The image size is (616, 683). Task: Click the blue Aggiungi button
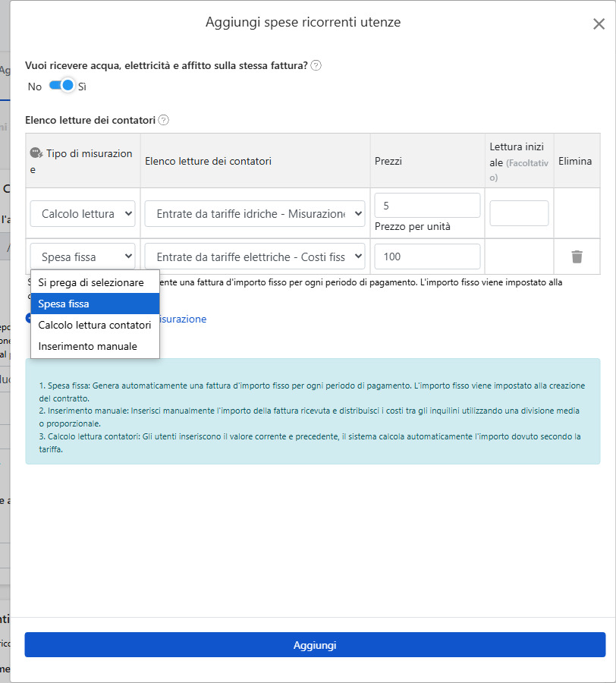[x=315, y=644]
